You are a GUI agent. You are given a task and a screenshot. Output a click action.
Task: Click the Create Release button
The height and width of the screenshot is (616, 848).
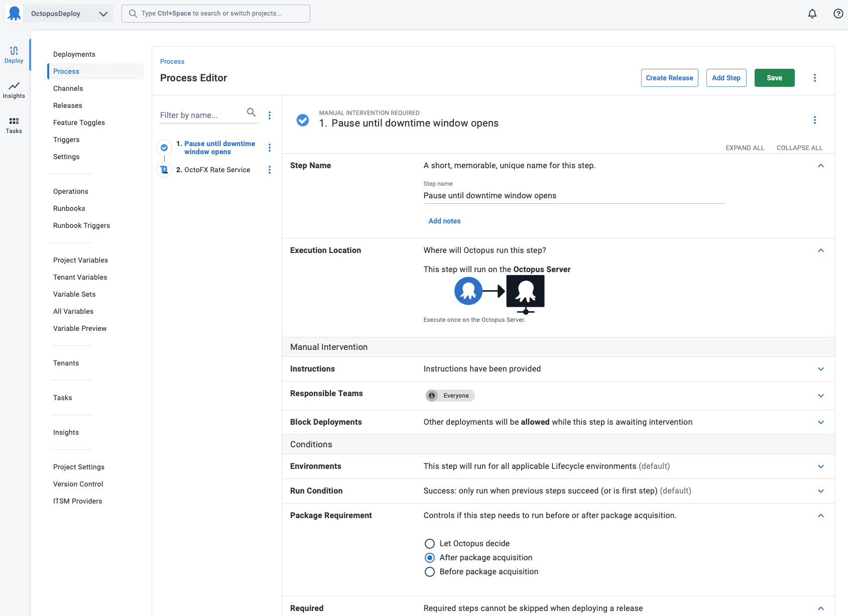tap(670, 78)
